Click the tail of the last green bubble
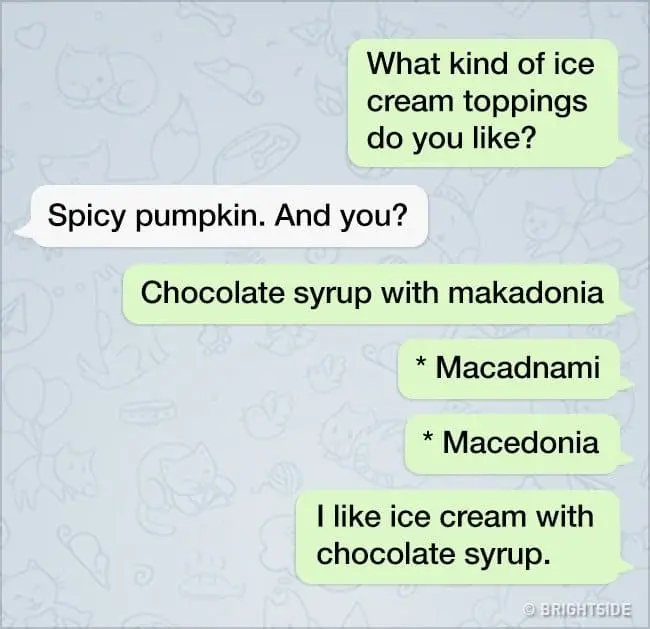The height and width of the screenshot is (629, 650). click(626, 568)
